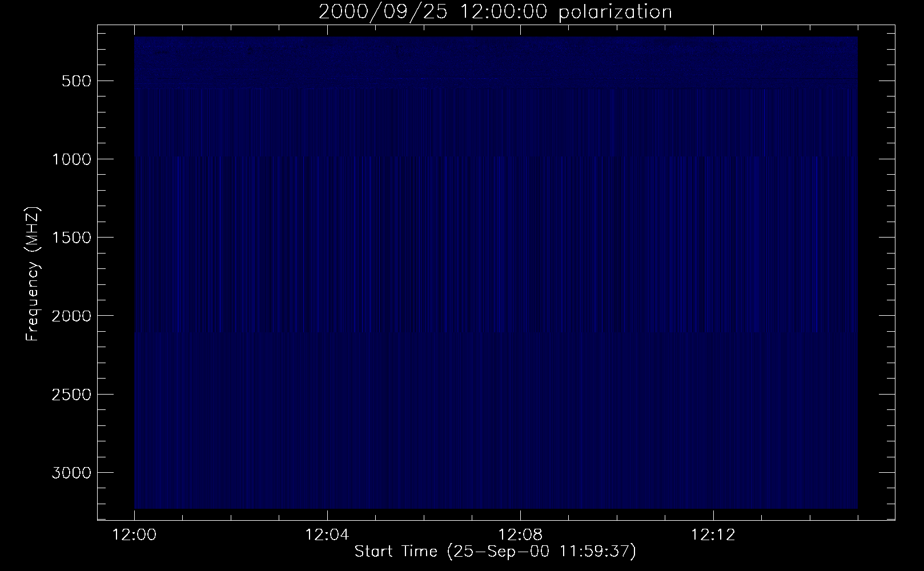The image size is (924, 571).
Task: Click the "12:00" time tick label
Action: click(134, 535)
